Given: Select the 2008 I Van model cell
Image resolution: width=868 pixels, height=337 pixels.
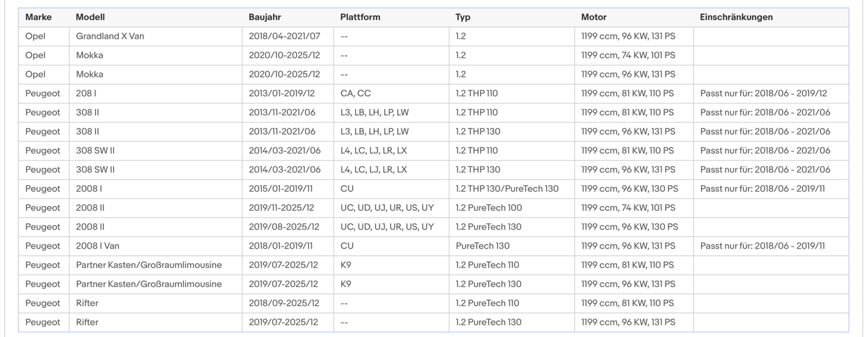Looking at the screenshot, I should point(97,246).
